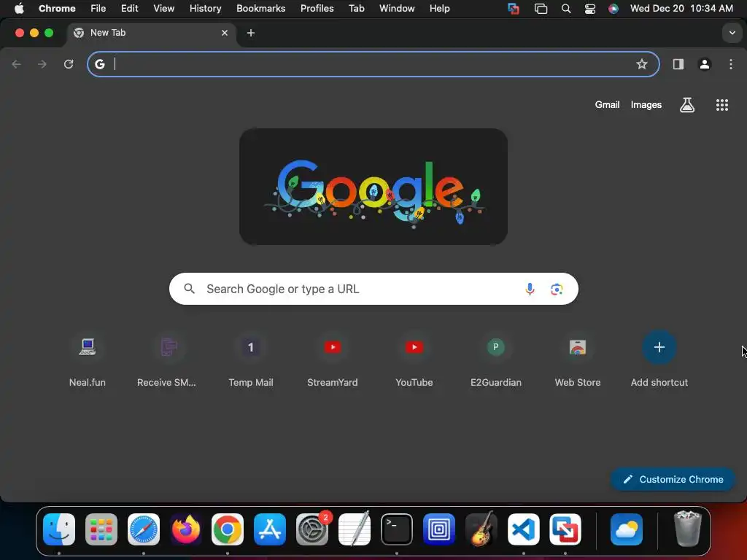Screen dimensions: 747x560
Task: Open the Neal.fun shortcut
Action: tap(88, 360)
